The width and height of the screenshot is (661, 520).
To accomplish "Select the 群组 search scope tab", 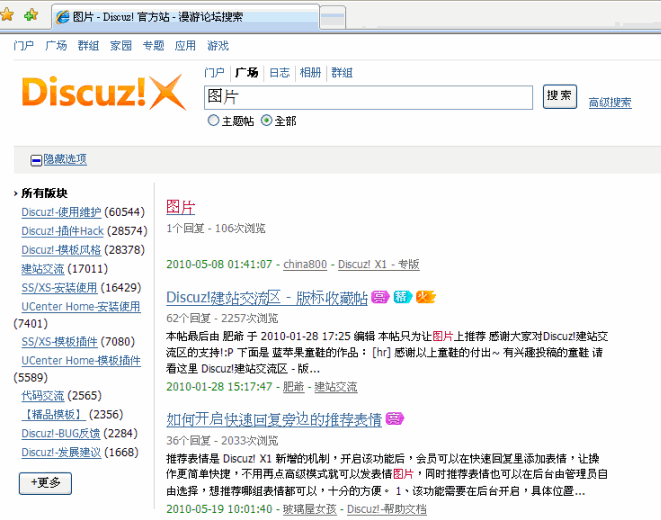I will [342, 73].
